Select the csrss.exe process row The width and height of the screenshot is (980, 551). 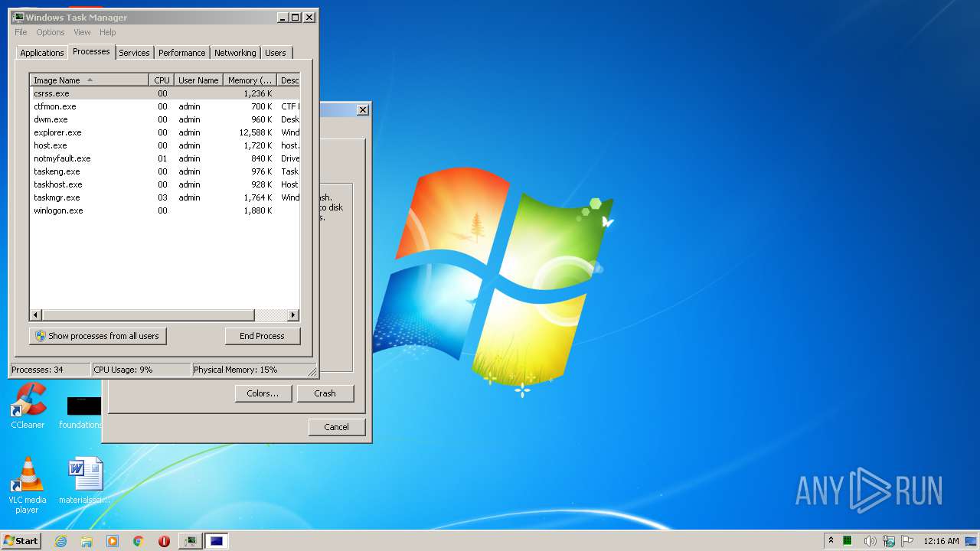tap(165, 93)
